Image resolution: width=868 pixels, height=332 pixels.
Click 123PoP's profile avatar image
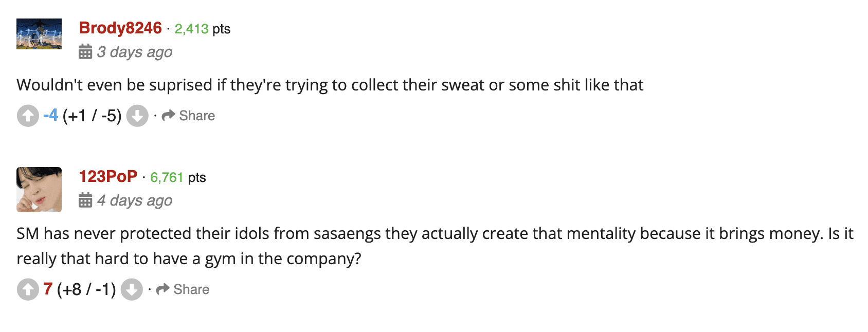(39, 190)
